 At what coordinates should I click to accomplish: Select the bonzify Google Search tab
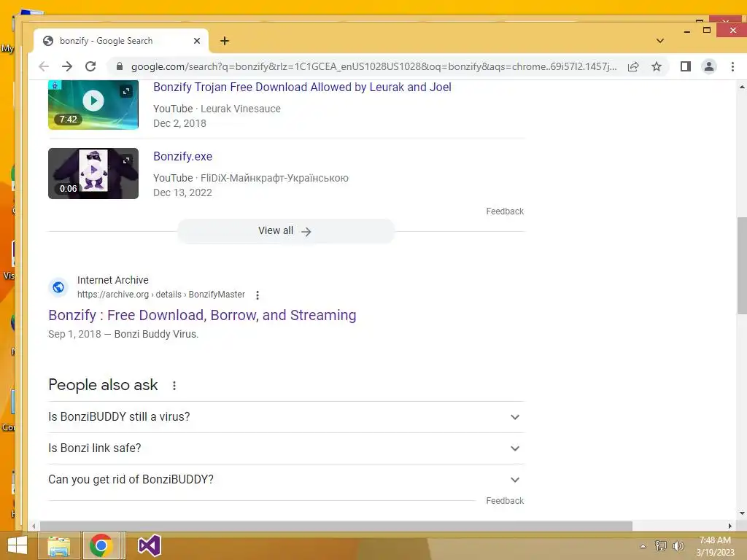(120, 41)
